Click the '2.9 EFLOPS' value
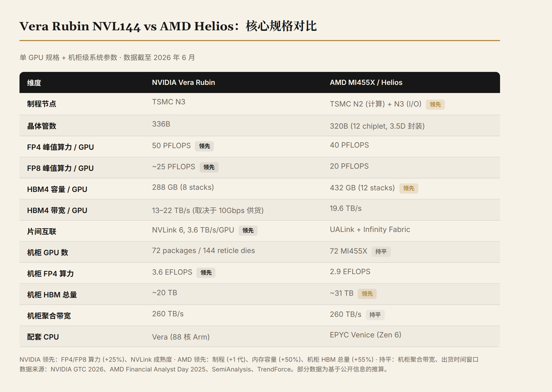 click(x=350, y=272)
